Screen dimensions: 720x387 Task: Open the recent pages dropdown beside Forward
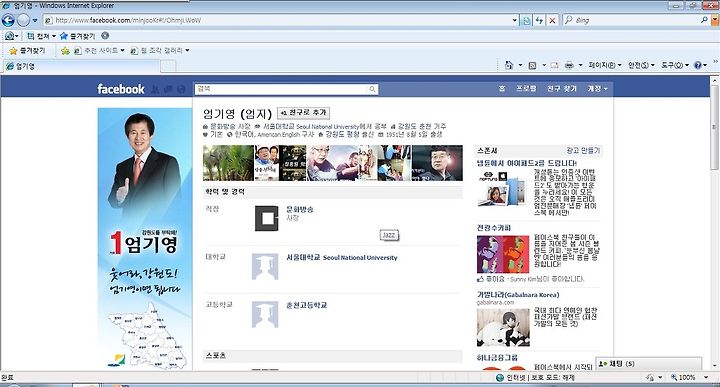pos(35,21)
